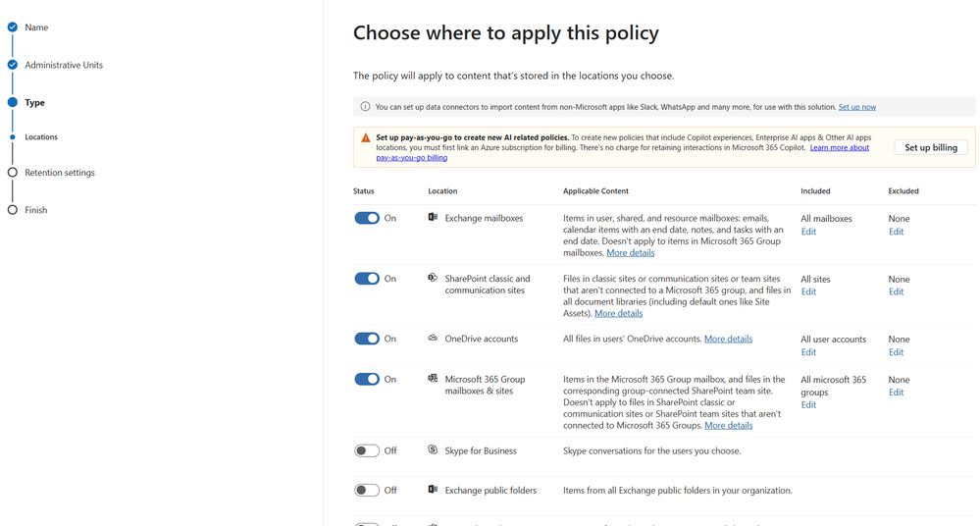The height and width of the screenshot is (526, 980).
Task: Switch on Exchange public folders toggle
Action: pos(367,490)
